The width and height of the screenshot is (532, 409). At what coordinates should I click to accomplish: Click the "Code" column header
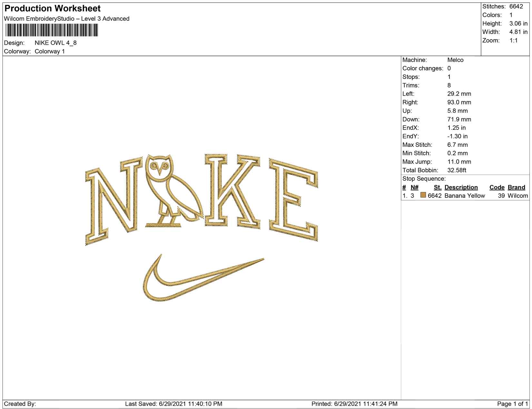click(497, 187)
